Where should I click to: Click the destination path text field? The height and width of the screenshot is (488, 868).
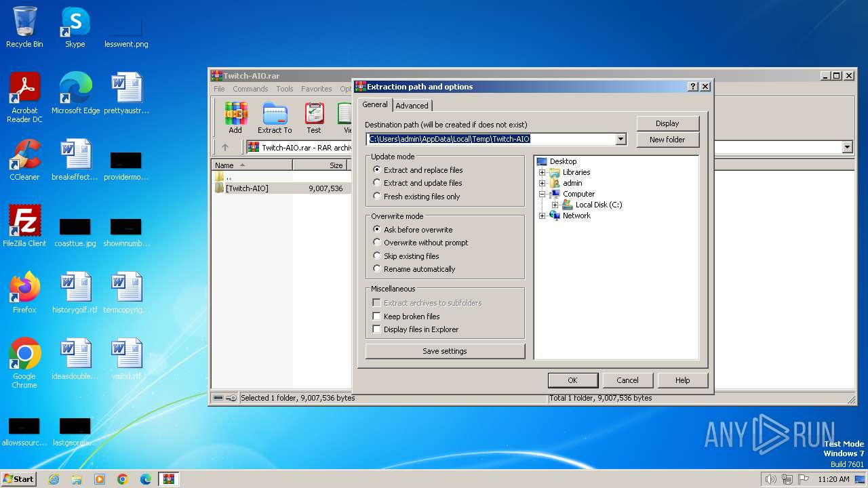[x=490, y=139]
